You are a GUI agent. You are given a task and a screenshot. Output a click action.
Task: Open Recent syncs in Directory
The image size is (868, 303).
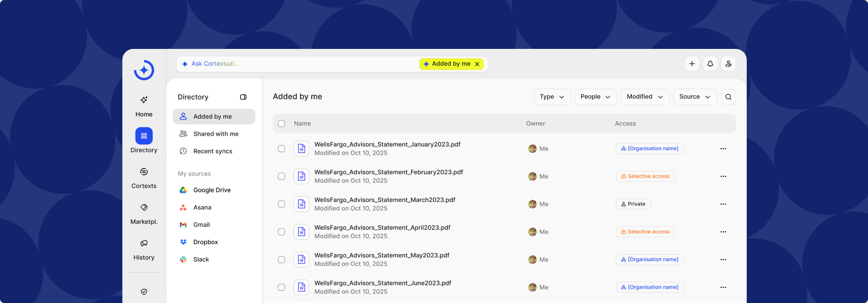tap(213, 151)
